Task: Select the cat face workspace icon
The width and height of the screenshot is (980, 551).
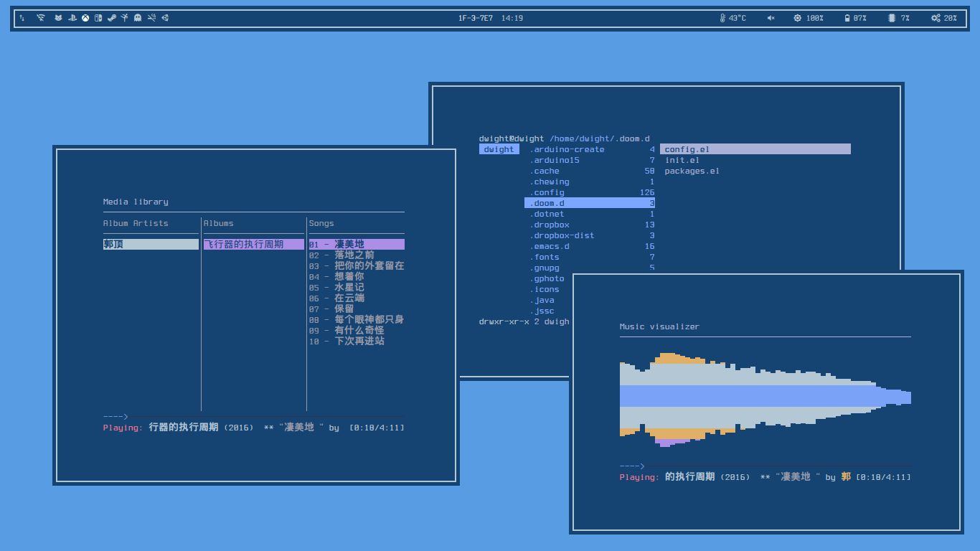Action: [59, 18]
